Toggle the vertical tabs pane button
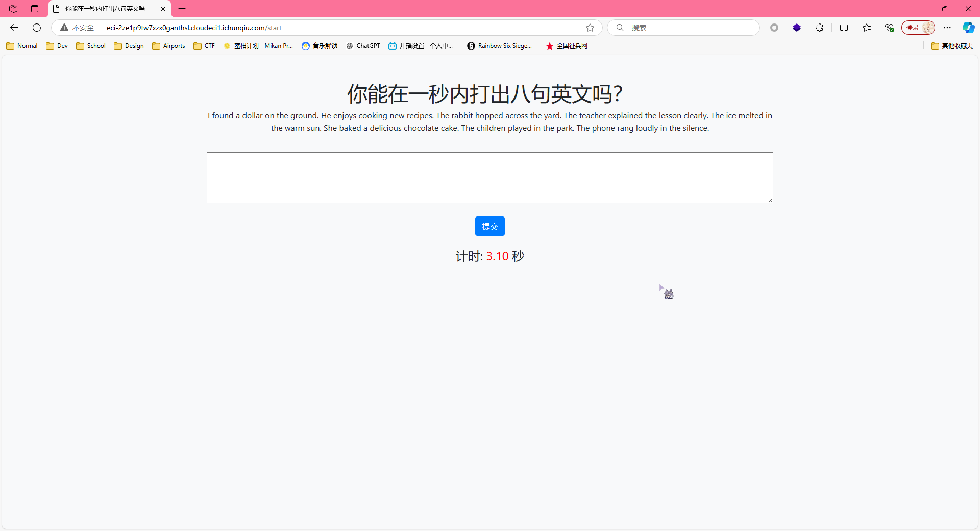Viewport: 980px width, 531px height. (x=35, y=9)
